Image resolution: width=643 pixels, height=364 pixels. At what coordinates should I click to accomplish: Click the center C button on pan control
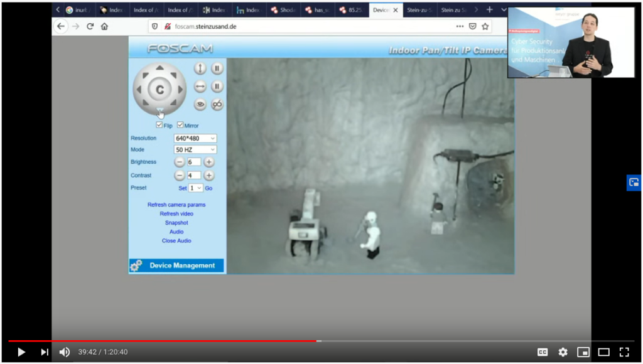pyautogui.click(x=159, y=90)
